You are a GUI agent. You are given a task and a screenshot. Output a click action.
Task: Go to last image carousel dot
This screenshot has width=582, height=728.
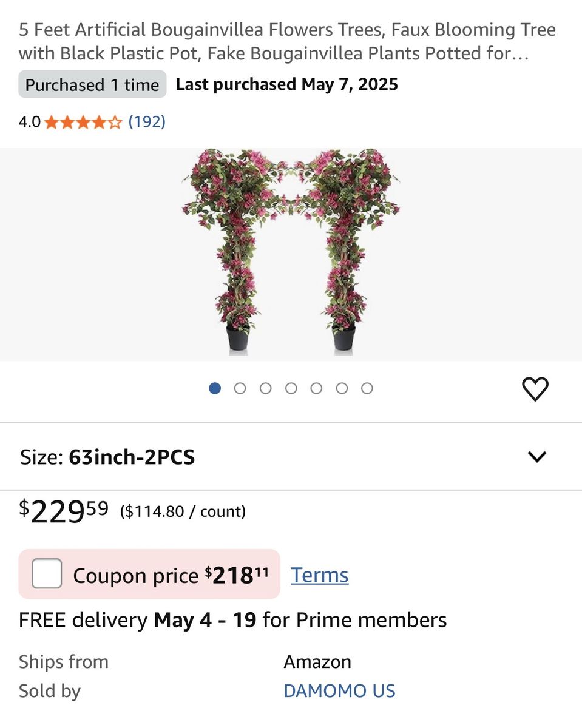tap(367, 388)
